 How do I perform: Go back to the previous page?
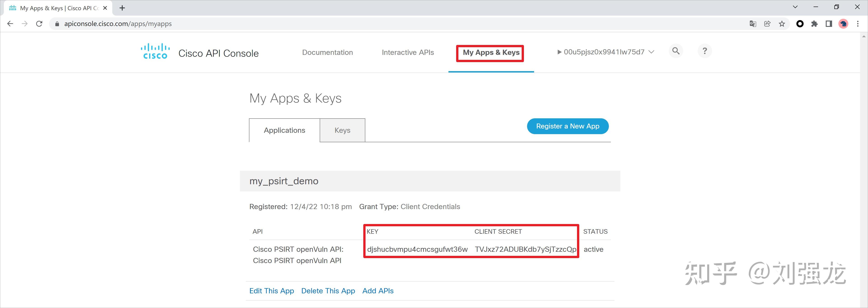pyautogui.click(x=10, y=24)
